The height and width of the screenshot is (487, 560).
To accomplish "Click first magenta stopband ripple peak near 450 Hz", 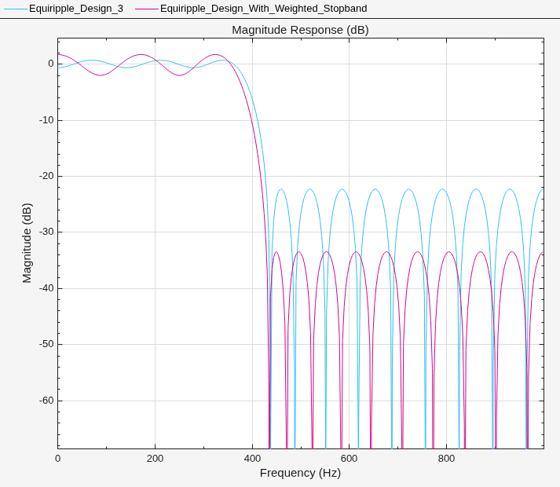I will click(x=276, y=252).
